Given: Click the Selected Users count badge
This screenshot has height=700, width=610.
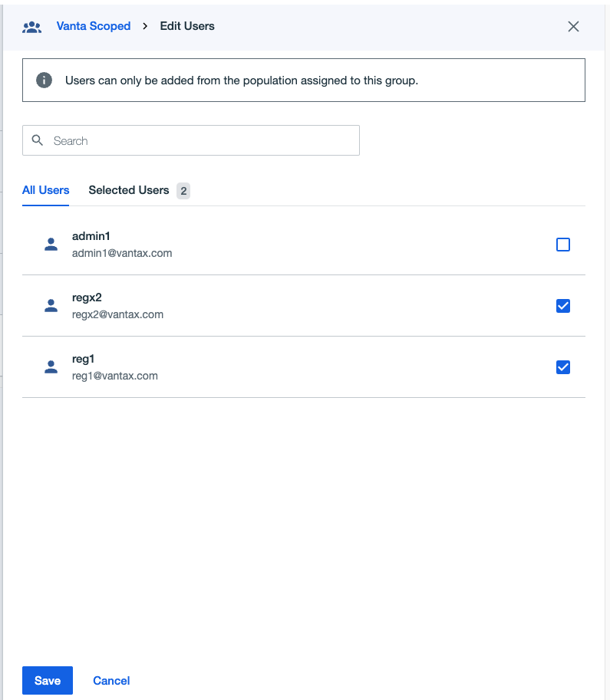Looking at the screenshot, I should pos(183,191).
